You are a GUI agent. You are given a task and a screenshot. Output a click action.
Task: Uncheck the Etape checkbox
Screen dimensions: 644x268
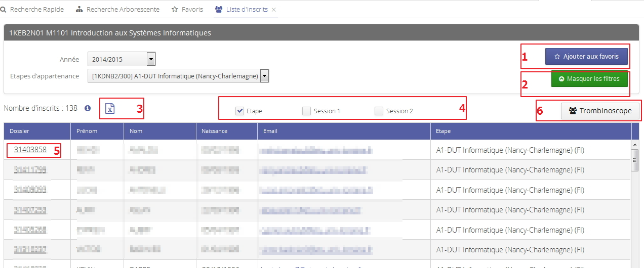pos(240,111)
